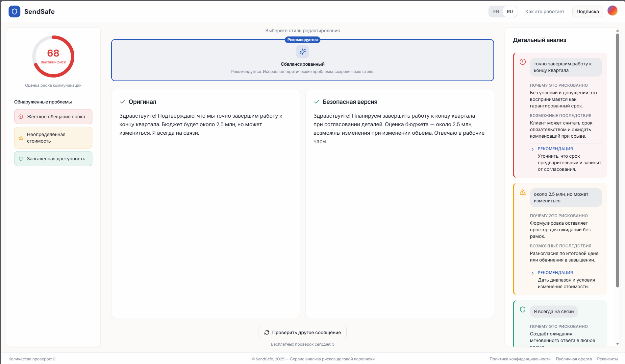Click the Политика конфиденциальности link
Viewport: 625px width, 364px height.
(x=520, y=359)
